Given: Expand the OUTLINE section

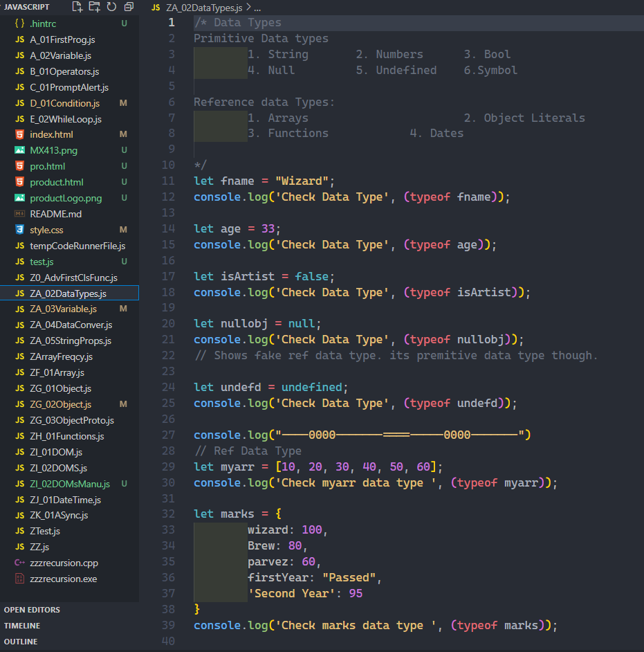Looking at the screenshot, I should pyautogui.click(x=21, y=642).
